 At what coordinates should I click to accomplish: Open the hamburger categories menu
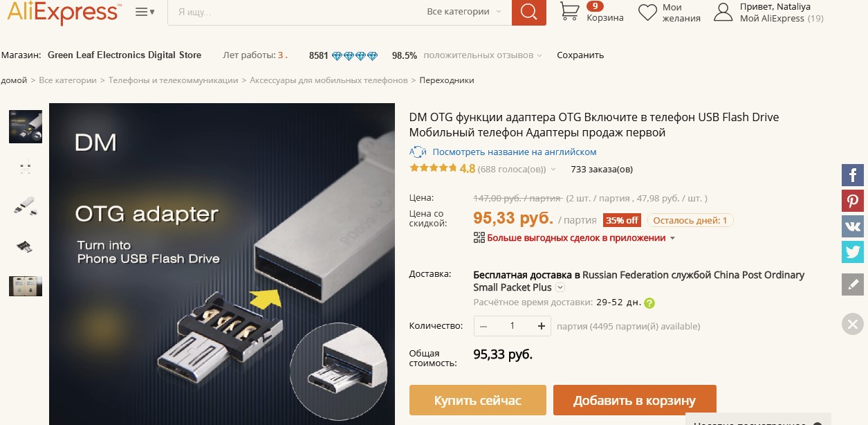coord(145,12)
